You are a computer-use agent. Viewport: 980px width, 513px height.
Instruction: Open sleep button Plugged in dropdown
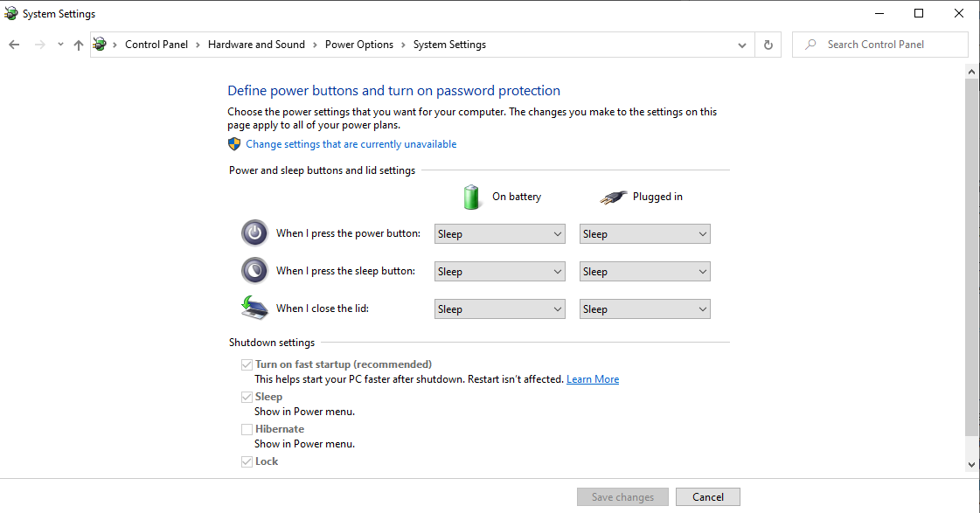coord(645,272)
